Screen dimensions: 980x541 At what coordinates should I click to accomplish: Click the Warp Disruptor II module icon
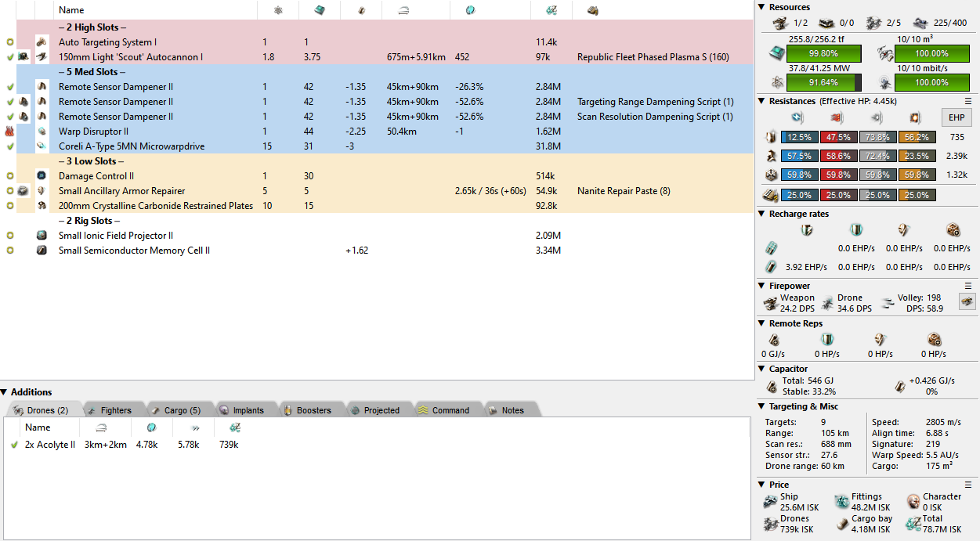pyautogui.click(x=42, y=132)
